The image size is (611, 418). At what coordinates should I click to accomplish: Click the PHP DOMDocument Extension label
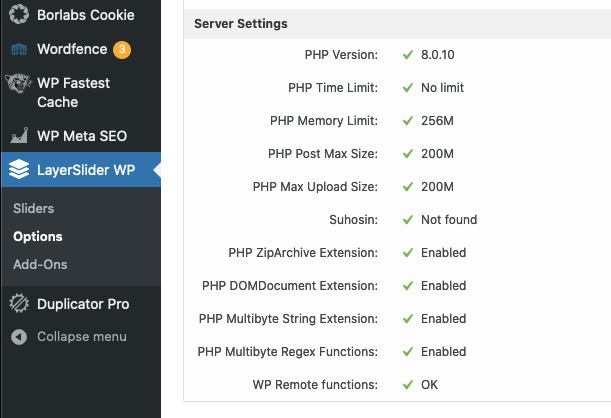tap(290, 286)
